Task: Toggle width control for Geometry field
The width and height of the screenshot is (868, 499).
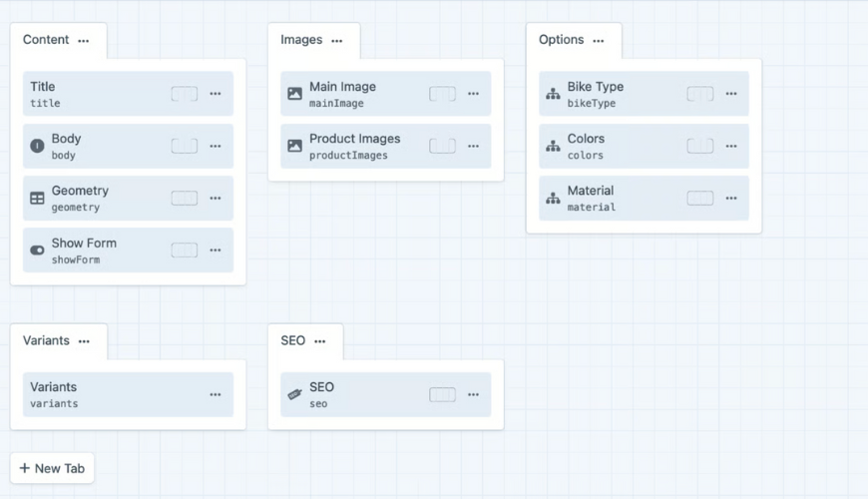Action: click(x=185, y=198)
